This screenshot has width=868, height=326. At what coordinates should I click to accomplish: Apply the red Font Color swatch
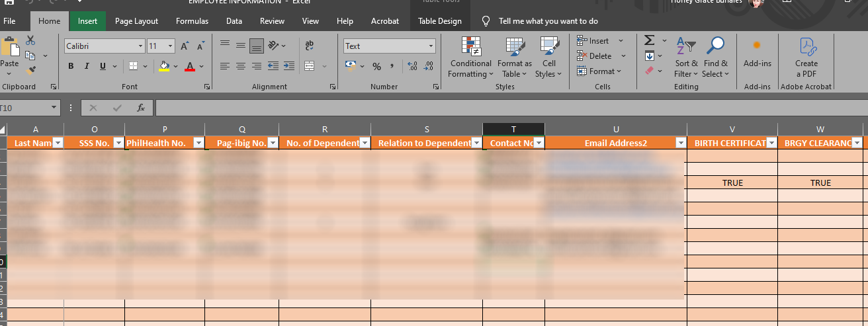(191, 66)
